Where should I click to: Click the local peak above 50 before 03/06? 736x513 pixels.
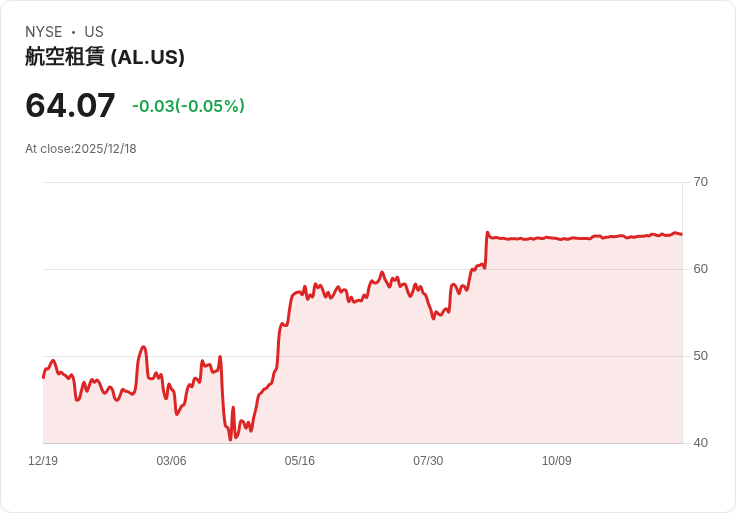coord(143,347)
